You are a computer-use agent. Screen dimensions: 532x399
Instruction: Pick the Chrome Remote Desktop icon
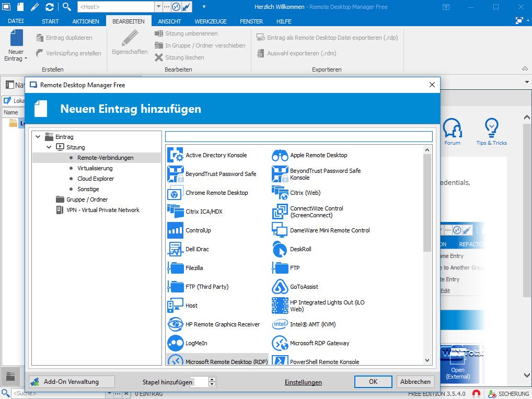click(175, 193)
